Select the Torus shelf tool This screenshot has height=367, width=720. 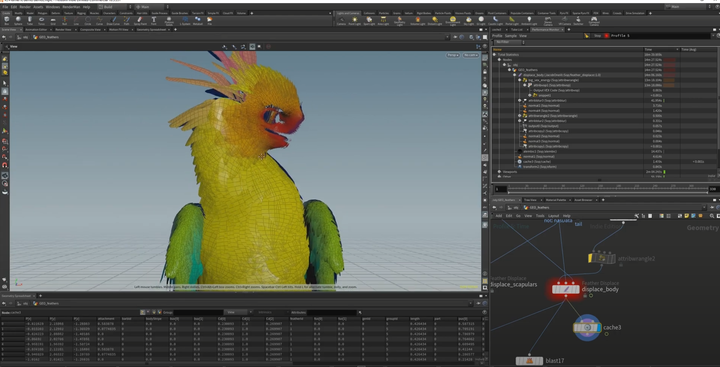pos(41,20)
